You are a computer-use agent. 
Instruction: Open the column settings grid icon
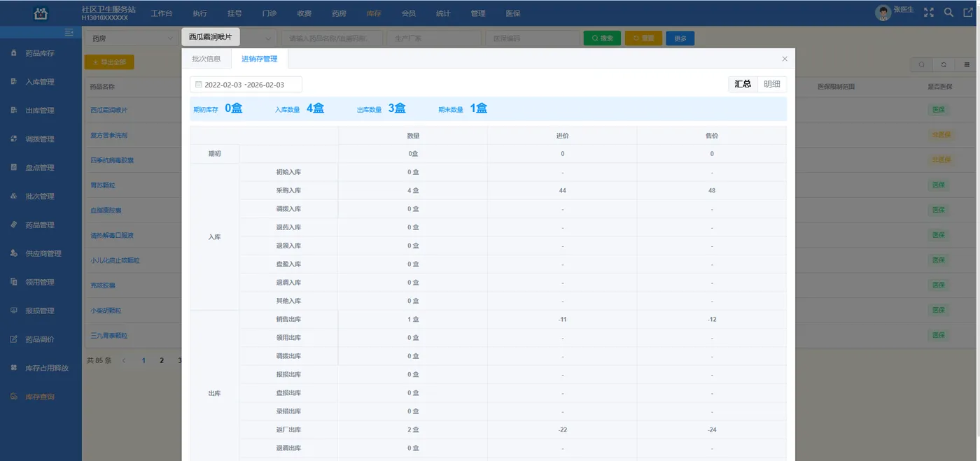point(967,64)
